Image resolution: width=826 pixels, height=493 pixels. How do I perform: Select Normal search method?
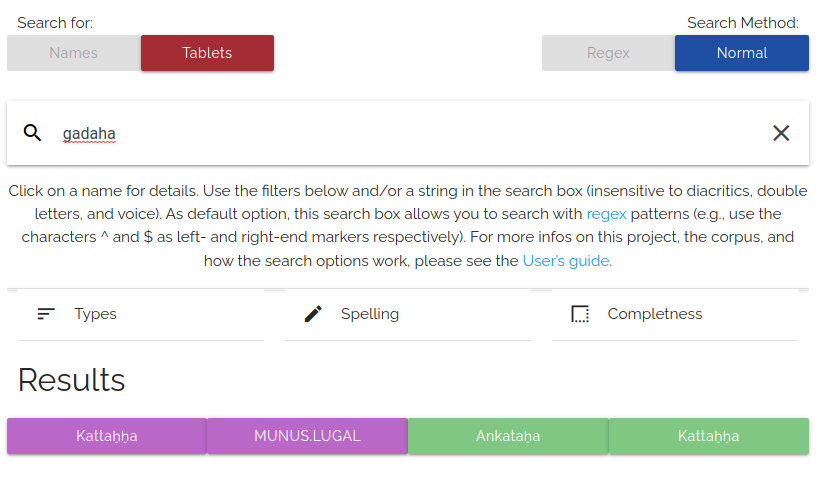click(x=742, y=53)
